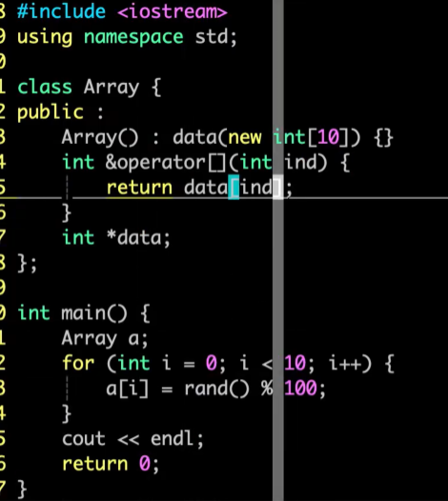Click the 'rand()' function call
448x501 pixels.
[216, 389]
